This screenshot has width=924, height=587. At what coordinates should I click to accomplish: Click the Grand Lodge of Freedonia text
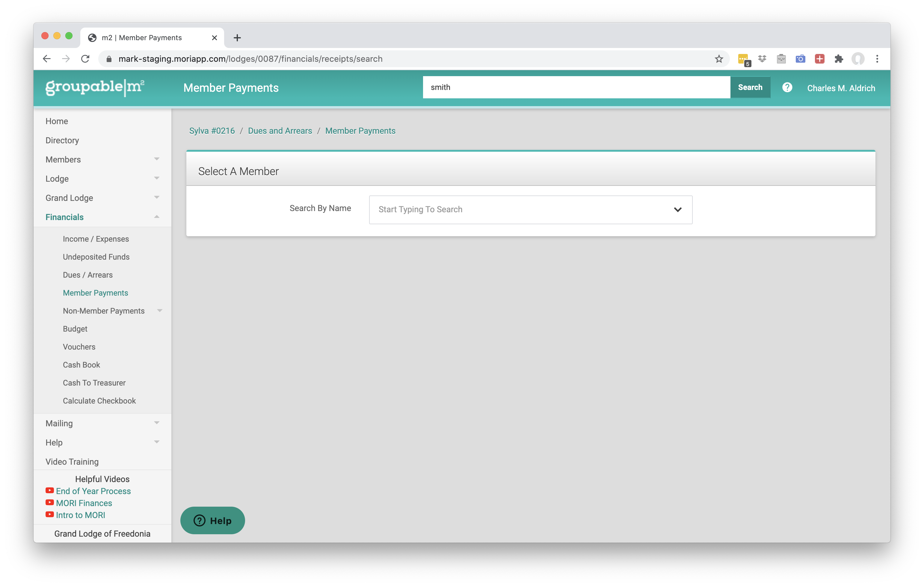click(x=102, y=534)
